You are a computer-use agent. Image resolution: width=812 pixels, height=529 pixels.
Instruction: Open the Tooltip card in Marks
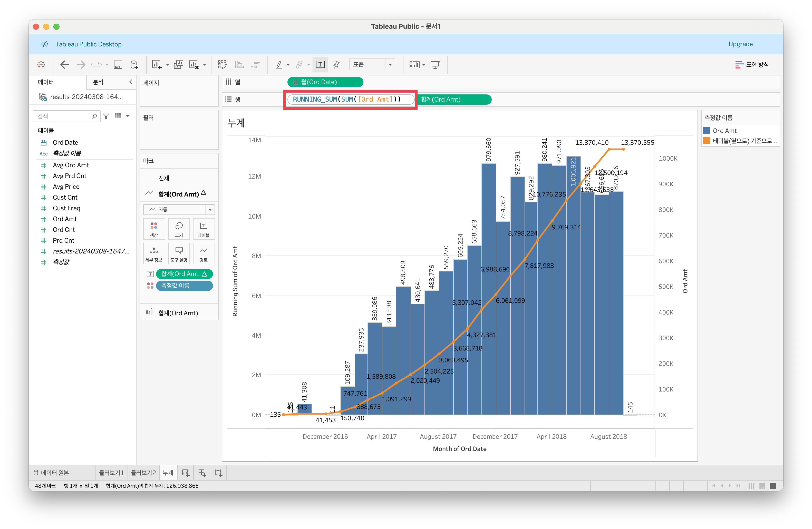tap(179, 253)
